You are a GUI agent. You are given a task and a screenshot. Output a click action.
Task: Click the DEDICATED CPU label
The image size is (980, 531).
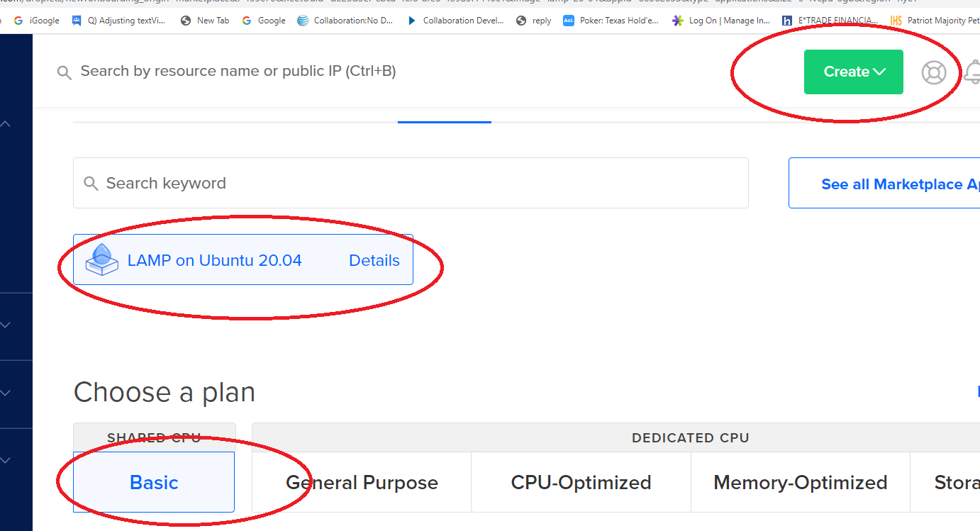(x=691, y=437)
